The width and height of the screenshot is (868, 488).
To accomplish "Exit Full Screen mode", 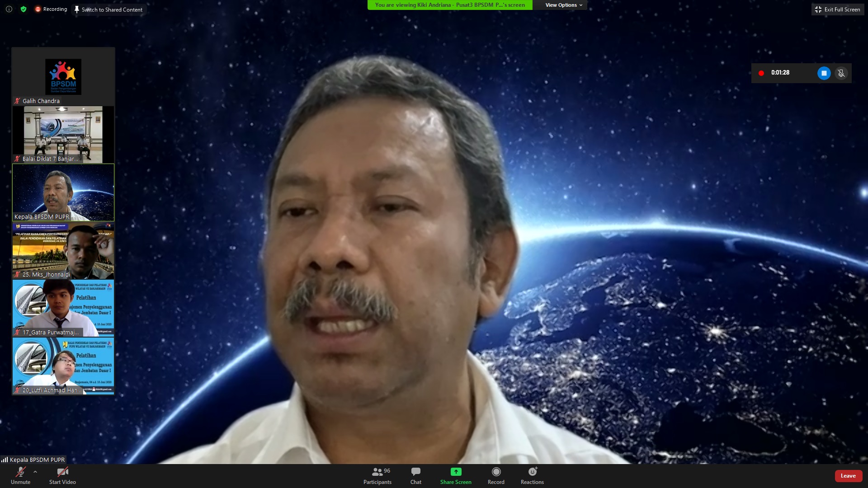I will pyautogui.click(x=837, y=9).
